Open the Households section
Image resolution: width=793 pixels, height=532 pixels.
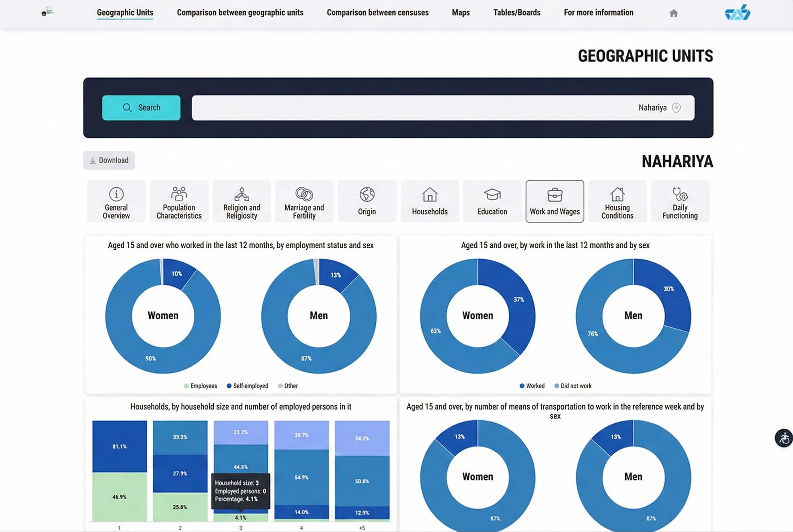pyautogui.click(x=430, y=201)
